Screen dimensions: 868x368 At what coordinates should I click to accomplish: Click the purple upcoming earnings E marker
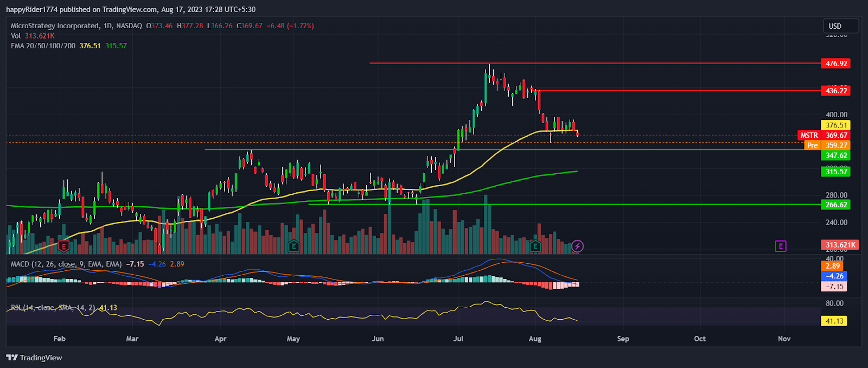coord(780,246)
